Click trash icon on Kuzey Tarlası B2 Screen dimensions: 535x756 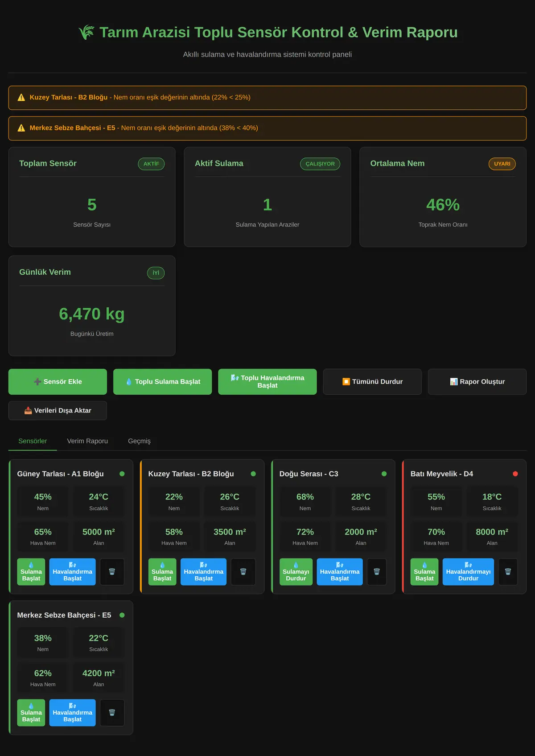coord(243,571)
